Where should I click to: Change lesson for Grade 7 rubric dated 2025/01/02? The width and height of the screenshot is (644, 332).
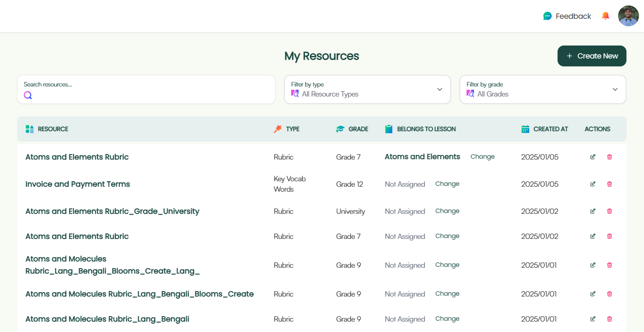tap(447, 236)
